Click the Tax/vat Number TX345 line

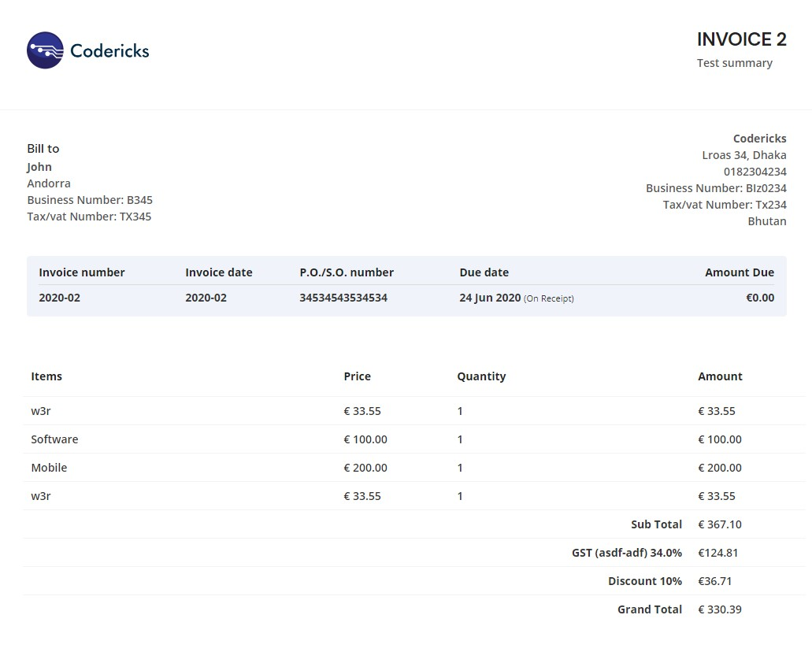tap(89, 217)
